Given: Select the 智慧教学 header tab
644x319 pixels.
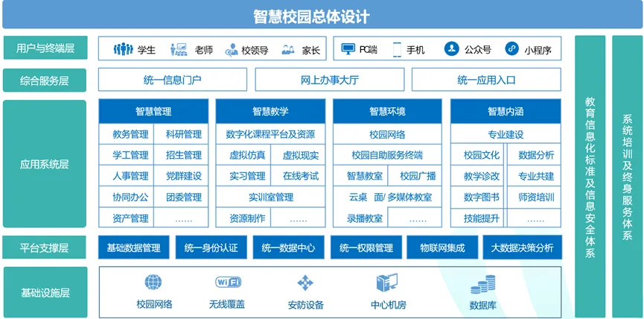Looking at the screenshot, I should coord(270,111).
